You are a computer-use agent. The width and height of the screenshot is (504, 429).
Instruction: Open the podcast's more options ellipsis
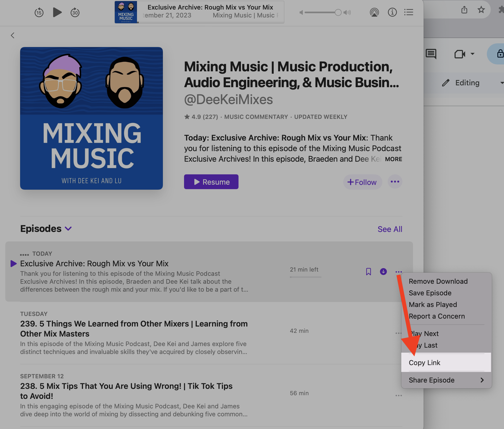pos(395,182)
